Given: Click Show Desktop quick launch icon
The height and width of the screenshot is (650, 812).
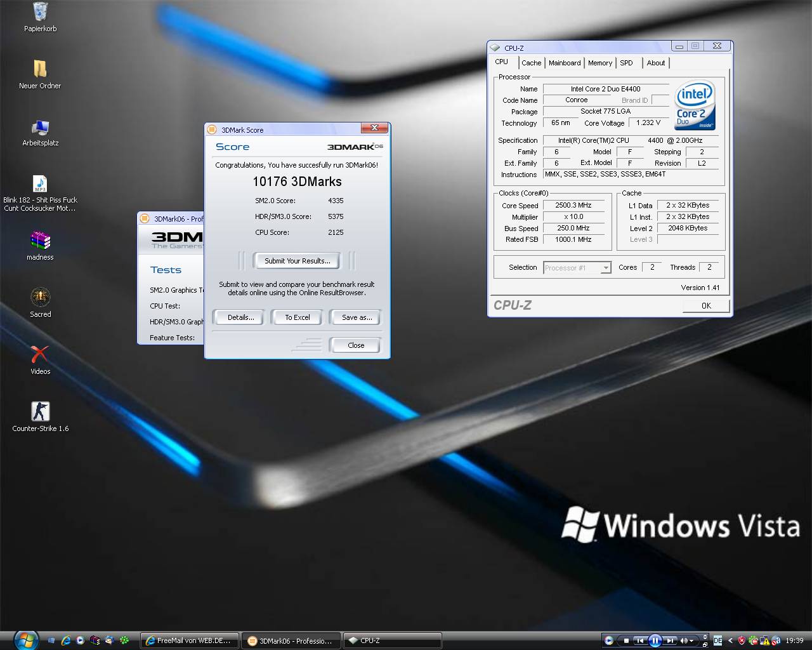Looking at the screenshot, I should click(x=51, y=640).
